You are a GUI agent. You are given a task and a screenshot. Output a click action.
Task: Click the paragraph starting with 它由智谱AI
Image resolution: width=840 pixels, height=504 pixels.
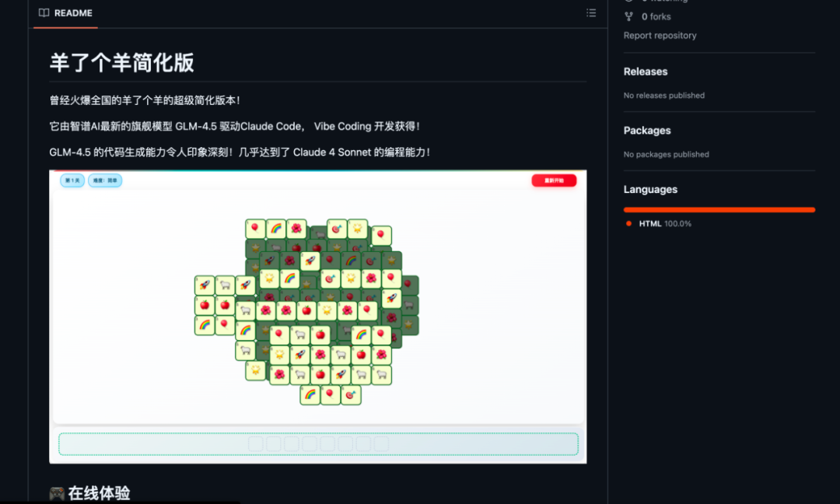click(235, 127)
